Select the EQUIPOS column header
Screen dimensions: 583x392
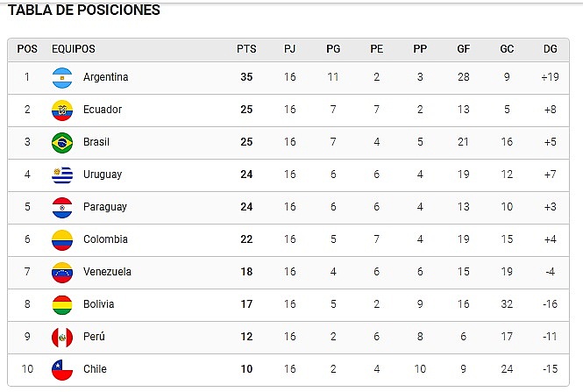tap(74, 49)
